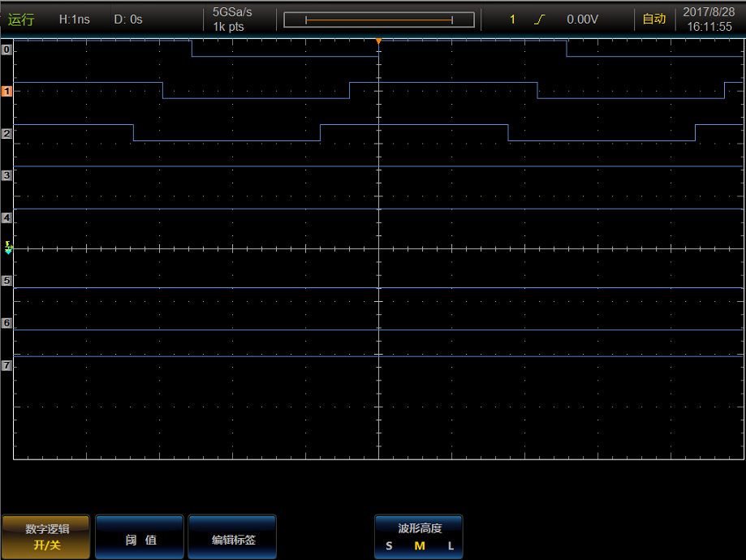
Task: Click the auto trigger mode label (自动)
Action: (x=654, y=19)
